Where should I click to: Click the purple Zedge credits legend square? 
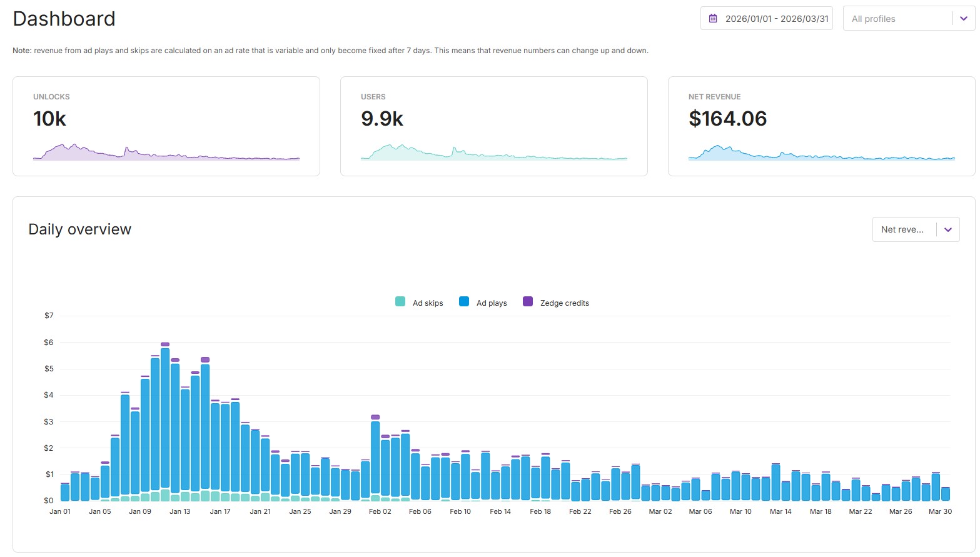click(527, 301)
